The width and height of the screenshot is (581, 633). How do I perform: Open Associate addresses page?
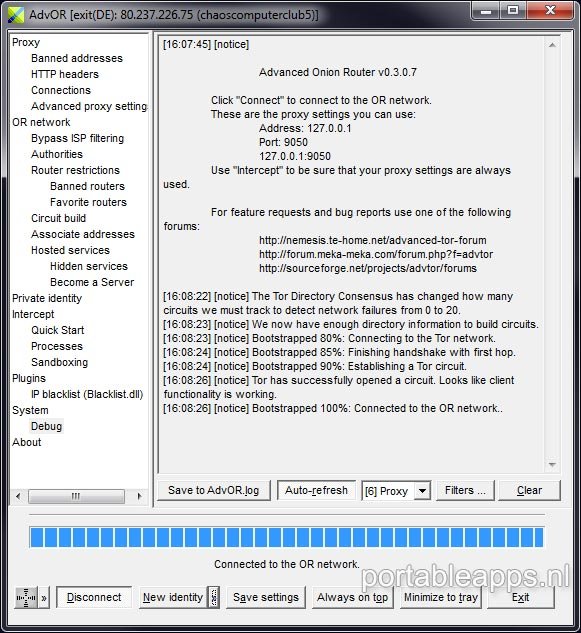click(83, 234)
